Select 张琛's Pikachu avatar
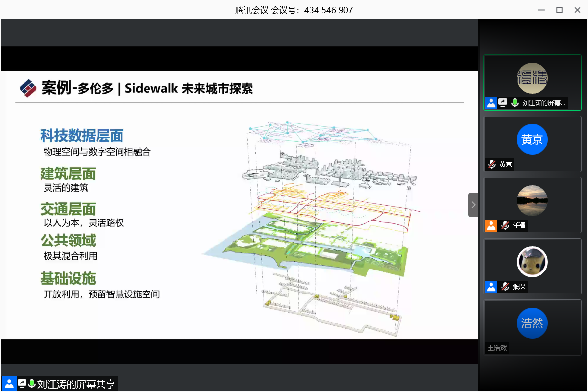 [532, 262]
